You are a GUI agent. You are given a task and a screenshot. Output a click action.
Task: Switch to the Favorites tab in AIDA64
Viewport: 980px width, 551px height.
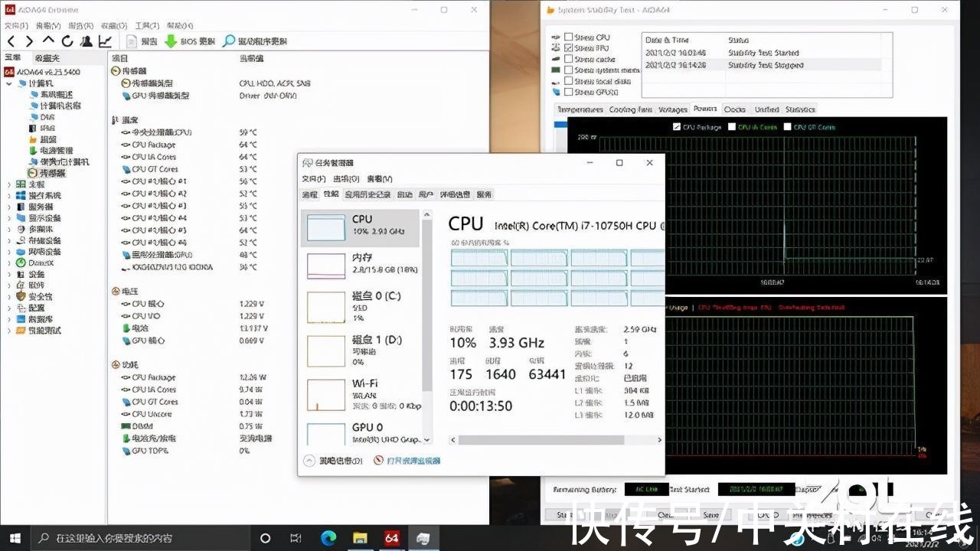tap(47, 58)
